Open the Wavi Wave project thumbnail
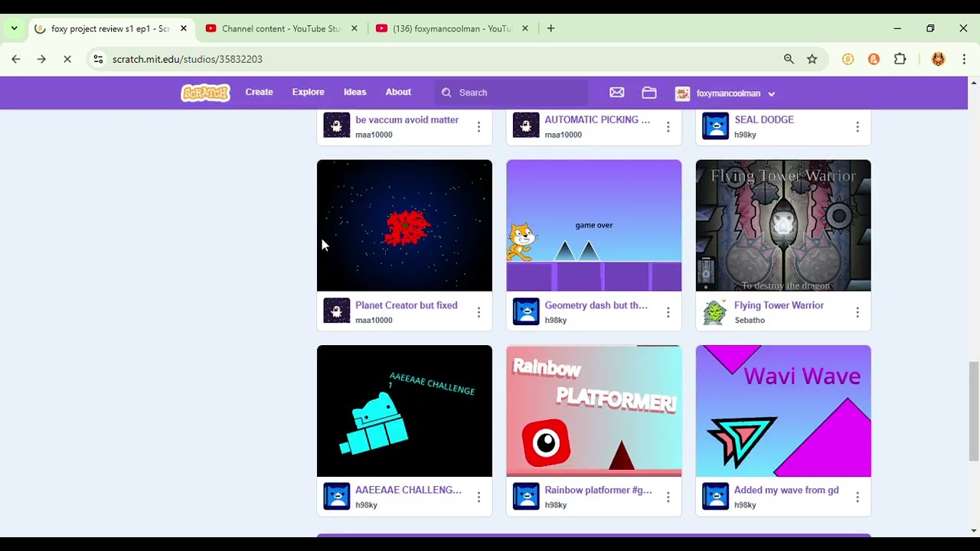This screenshot has height=551, width=980. 783,411
